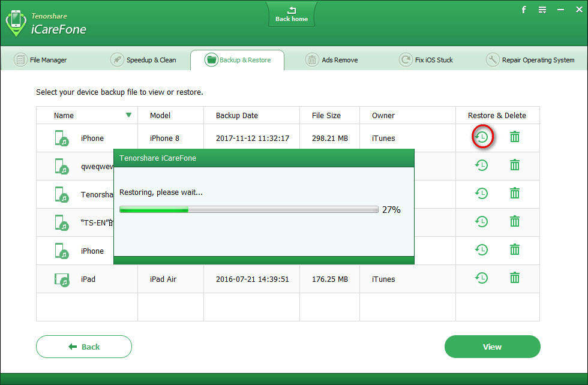Image resolution: width=588 pixels, height=385 pixels.
Task: Restore the qweqwe backup
Action: click(482, 166)
